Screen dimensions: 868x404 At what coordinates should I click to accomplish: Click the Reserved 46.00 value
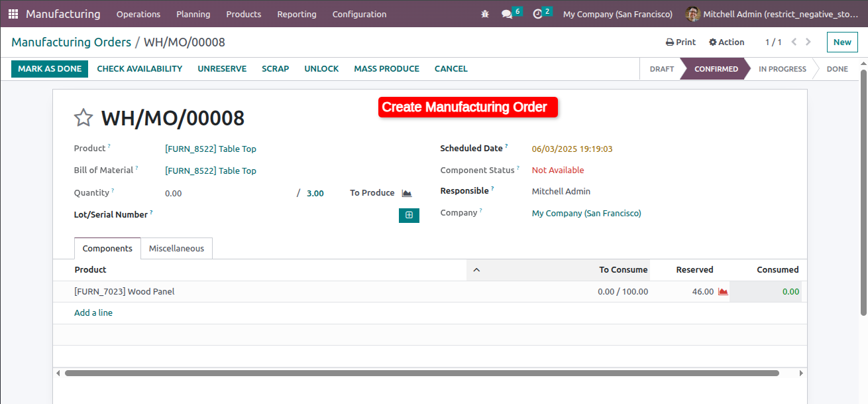click(x=703, y=291)
